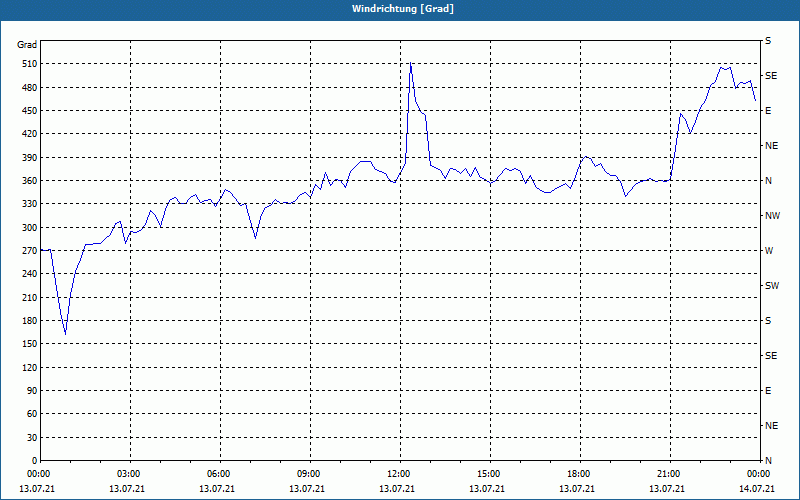Click the 00:00 label above 14.07.21
This screenshot has width=800, height=500.
tap(757, 474)
